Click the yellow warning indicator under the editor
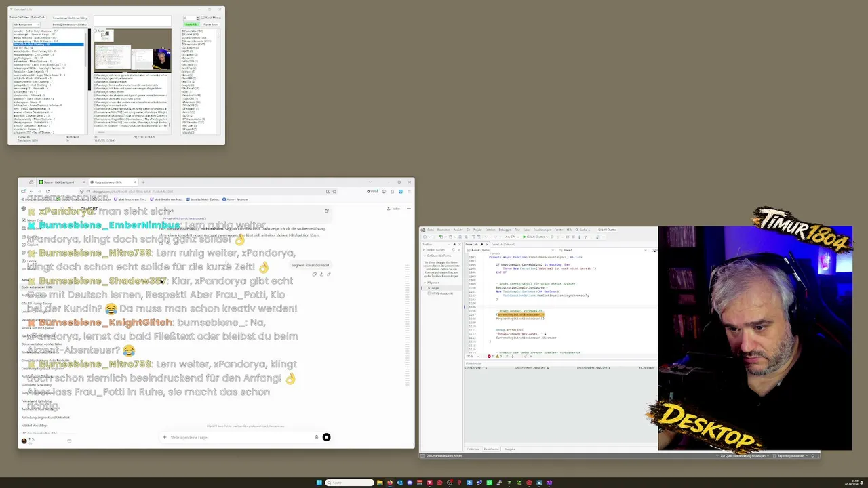 pyautogui.click(x=499, y=356)
